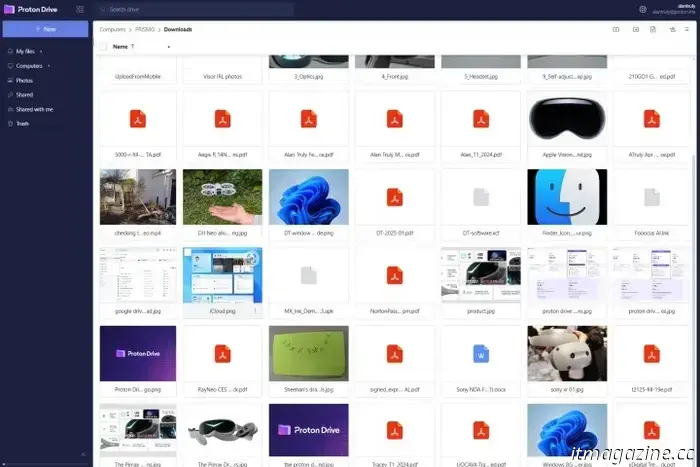Select the Sheehan's drawing green note thumbnail
Image resolution: width=700 pixels, height=467 pixels.
pos(308,354)
